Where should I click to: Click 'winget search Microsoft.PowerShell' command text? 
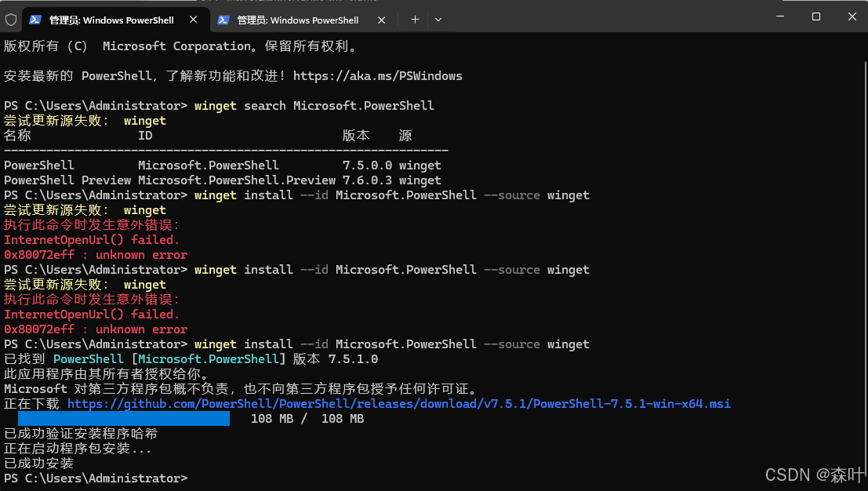click(x=314, y=106)
